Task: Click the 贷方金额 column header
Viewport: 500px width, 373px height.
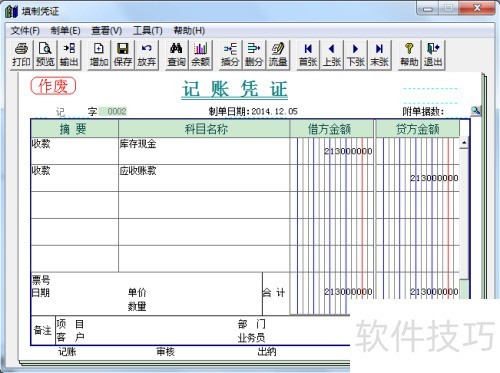Action: pos(418,129)
